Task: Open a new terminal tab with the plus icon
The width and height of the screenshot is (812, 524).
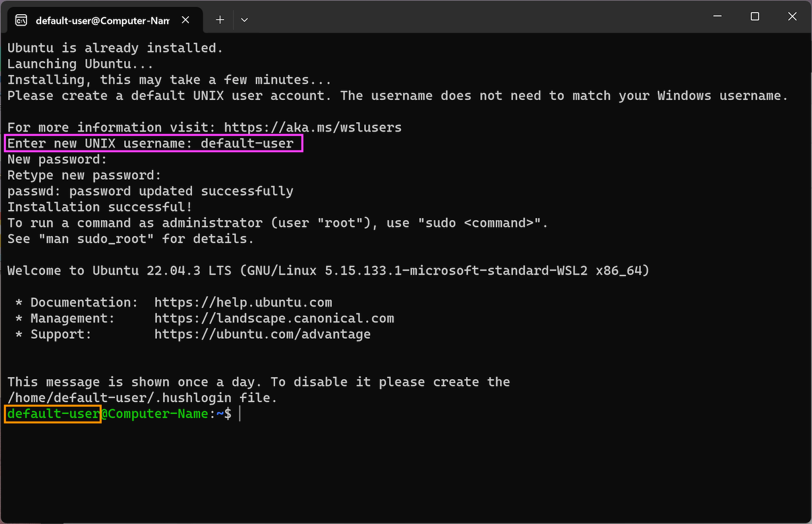Action: (x=220, y=19)
